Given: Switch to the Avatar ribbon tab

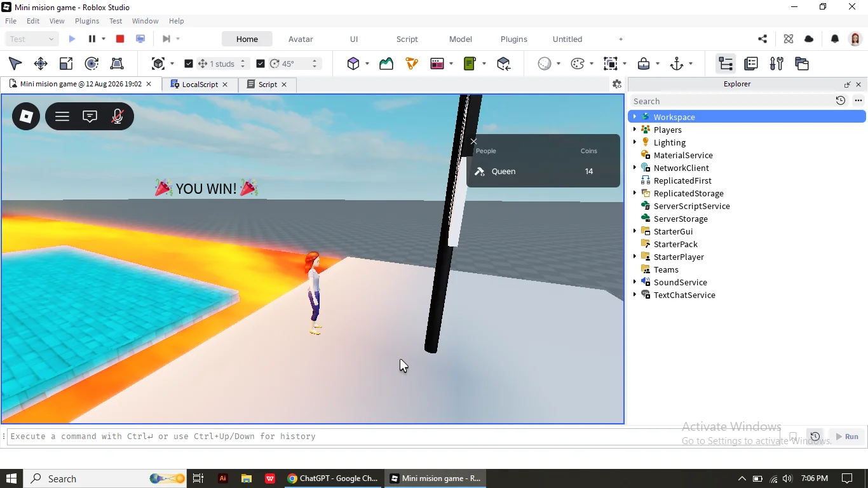Looking at the screenshot, I should click(x=301, y=39).
